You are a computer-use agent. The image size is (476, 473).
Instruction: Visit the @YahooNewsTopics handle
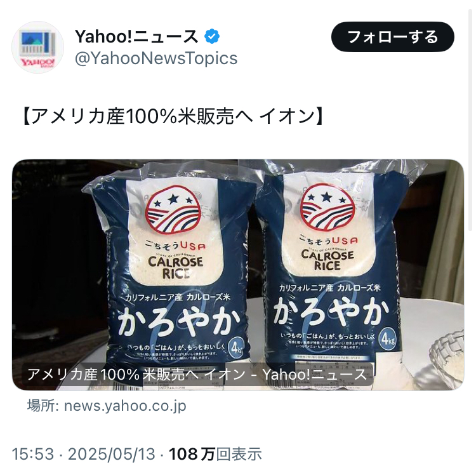click(x=156, y=58)
